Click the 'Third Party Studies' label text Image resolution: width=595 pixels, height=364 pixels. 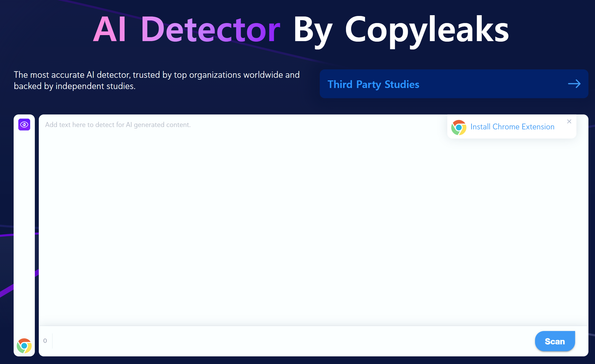(373, 84)
